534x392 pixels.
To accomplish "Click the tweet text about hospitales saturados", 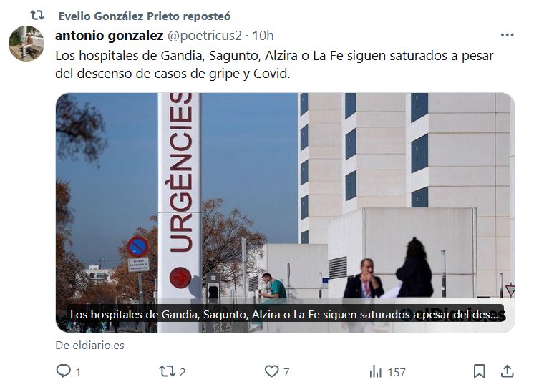I will pyautogui.click(x=274, y=64).
